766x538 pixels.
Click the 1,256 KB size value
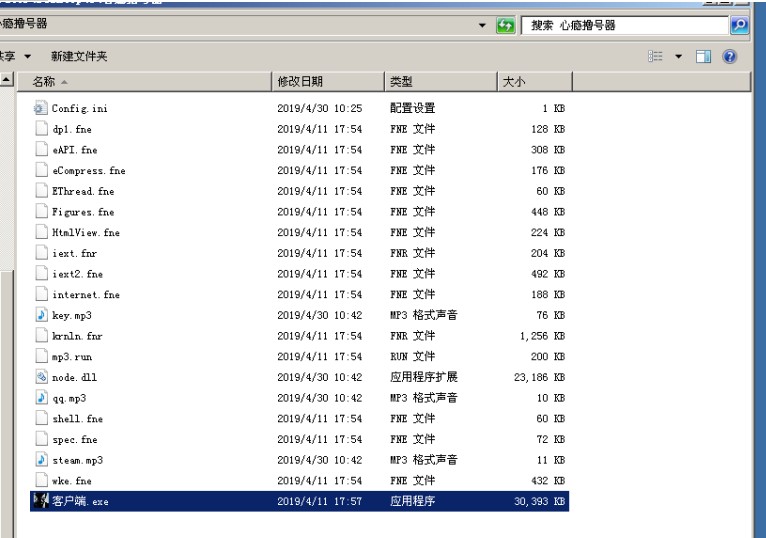(x=542, y=336)
